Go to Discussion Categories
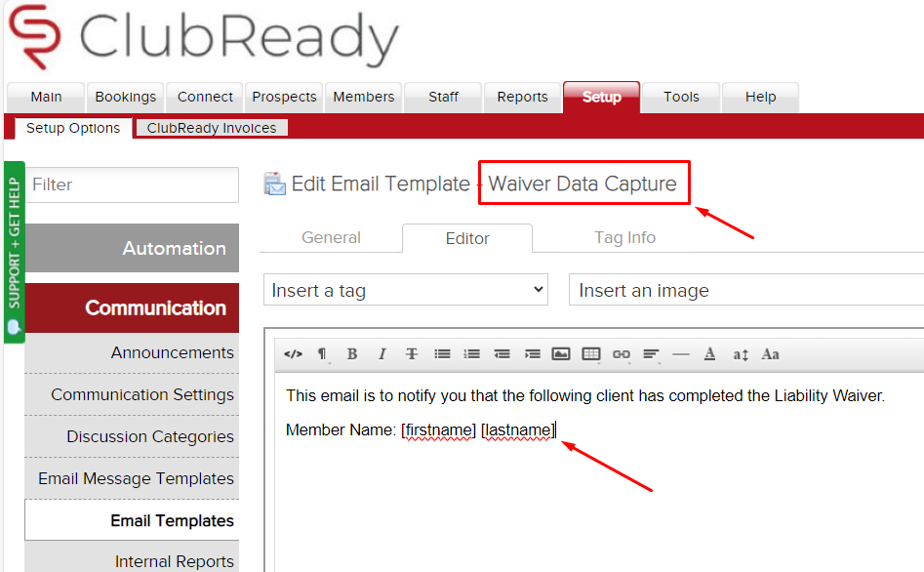 coord(132,436)
